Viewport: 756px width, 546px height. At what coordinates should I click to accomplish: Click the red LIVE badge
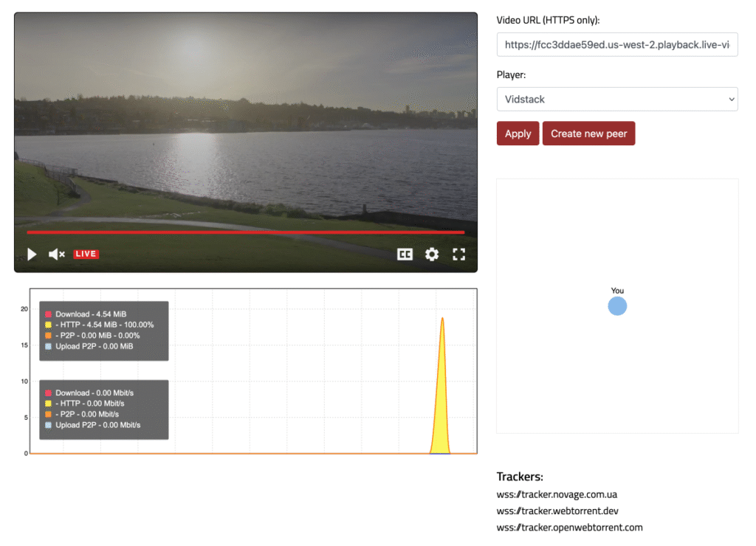click(86, 255)
